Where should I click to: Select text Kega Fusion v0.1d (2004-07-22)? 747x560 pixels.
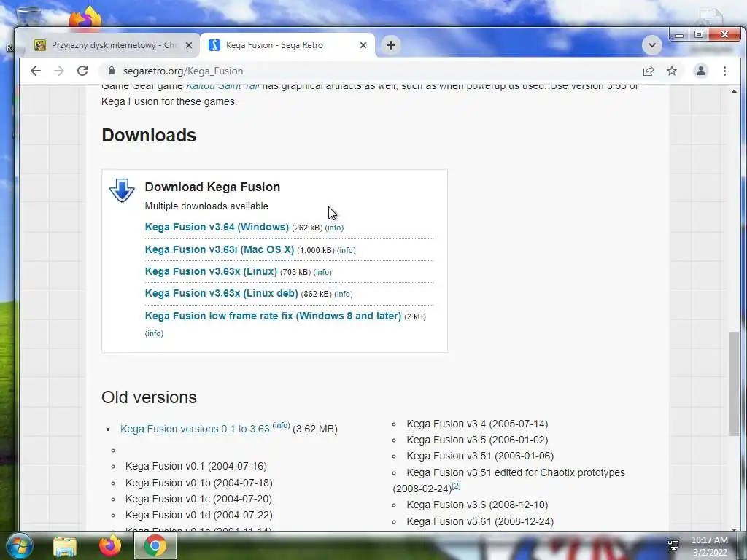[x=198, y=516]
